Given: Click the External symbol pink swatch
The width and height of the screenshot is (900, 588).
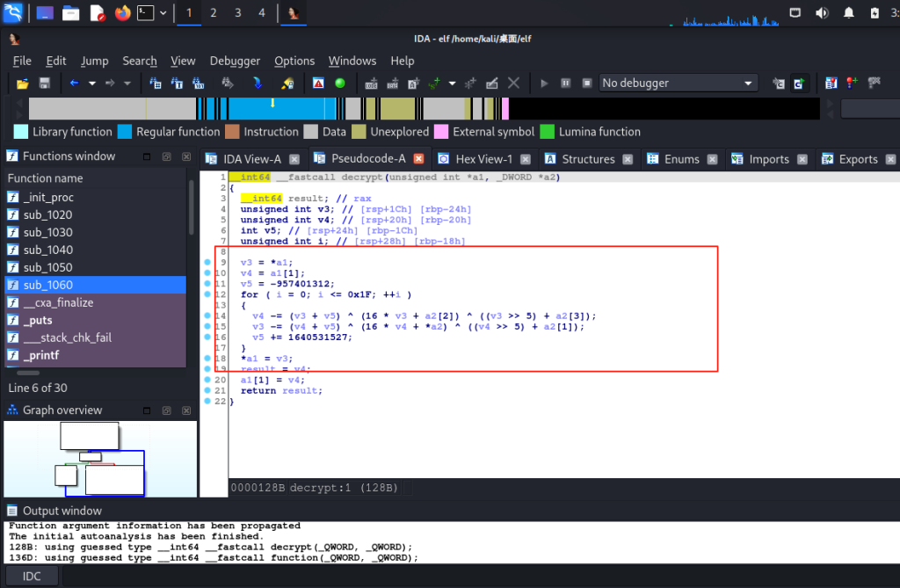Looking at the screenshot, I should click(x=441, y=132).
